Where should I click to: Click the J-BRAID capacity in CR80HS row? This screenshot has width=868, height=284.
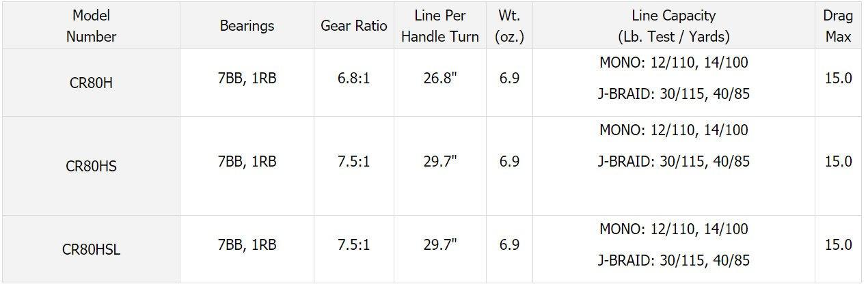pyautogui.click(x=674, y=162)
